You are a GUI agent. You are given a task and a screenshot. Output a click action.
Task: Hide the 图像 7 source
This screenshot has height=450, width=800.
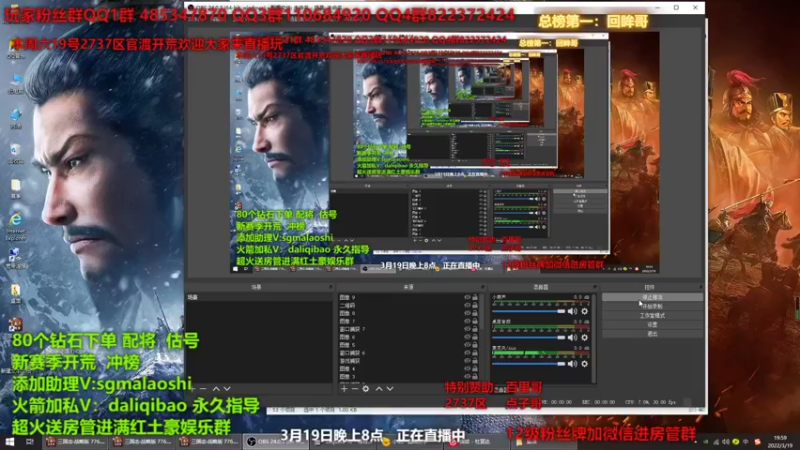click(x=467, y=321)
